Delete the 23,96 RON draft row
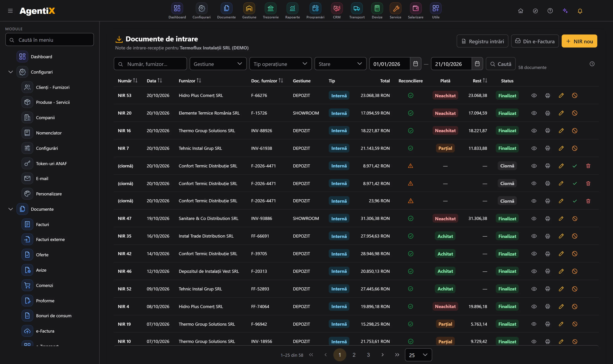 click(588, 201)
